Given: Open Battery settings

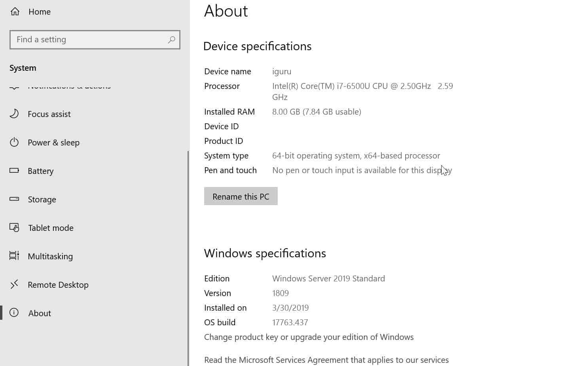Looking at the screenshot, I should 40,171.
